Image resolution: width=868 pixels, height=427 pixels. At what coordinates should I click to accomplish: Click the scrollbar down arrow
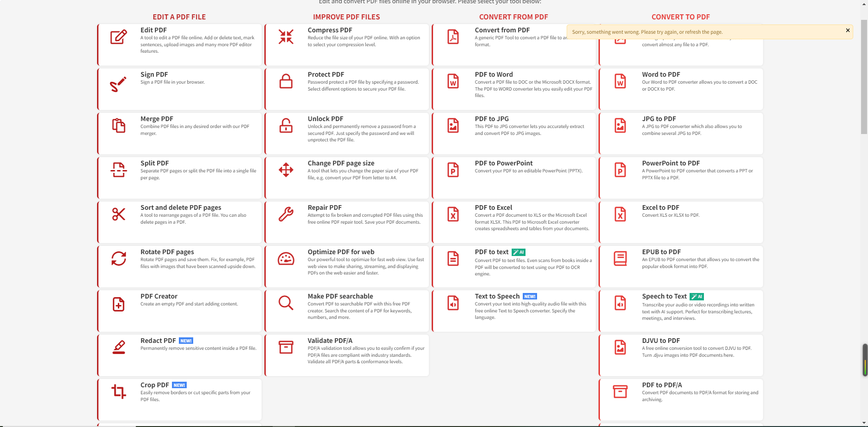click(x=864, y=423)
